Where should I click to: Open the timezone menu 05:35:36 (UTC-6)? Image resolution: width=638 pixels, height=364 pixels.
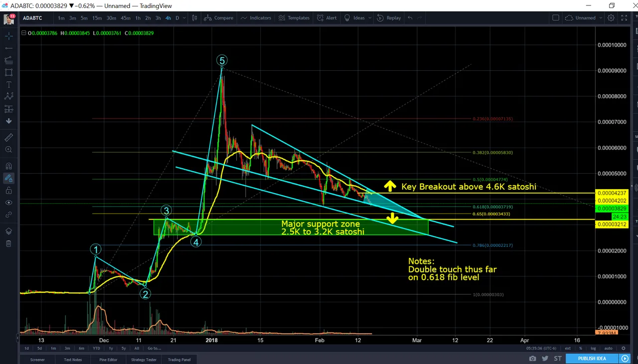coord(540,348)
